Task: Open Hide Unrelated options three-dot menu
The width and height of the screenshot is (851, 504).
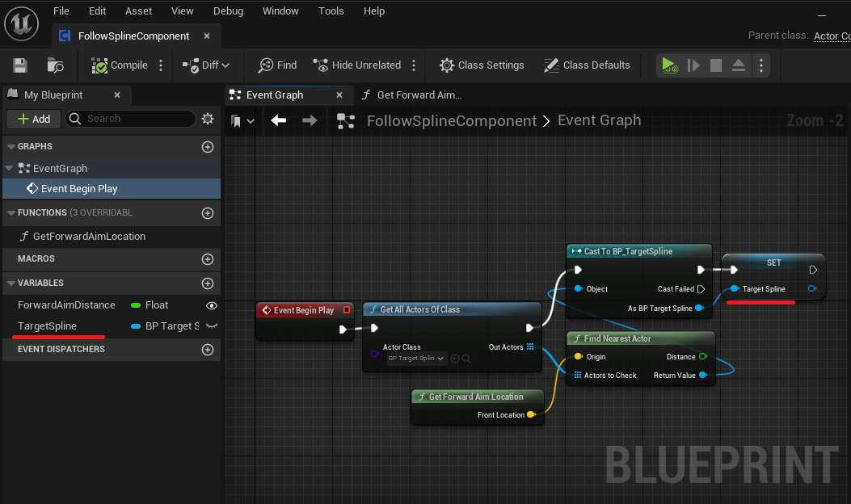Action: [414, 65]
